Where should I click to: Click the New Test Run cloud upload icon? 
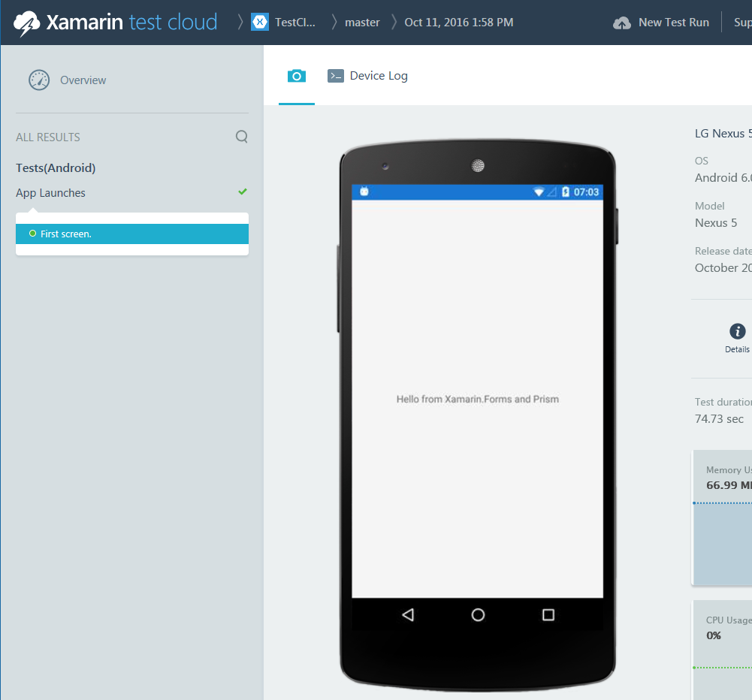click(622, 23)
